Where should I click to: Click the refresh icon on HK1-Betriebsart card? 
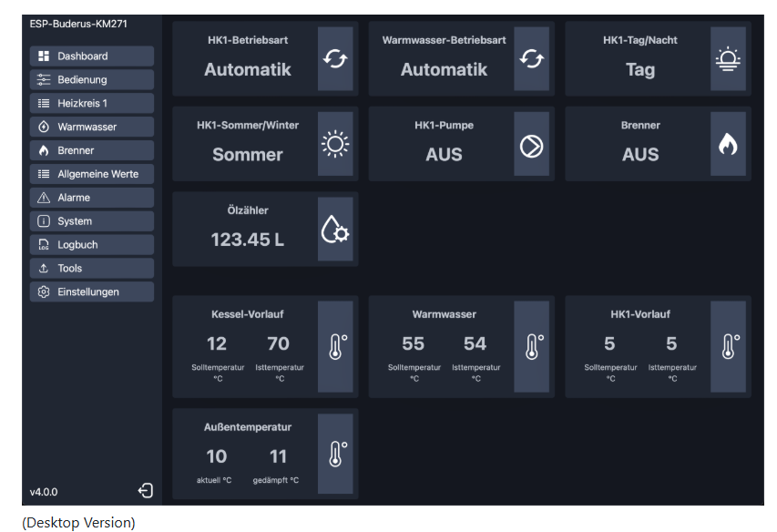pyautogui.click(x=335, y=59)
